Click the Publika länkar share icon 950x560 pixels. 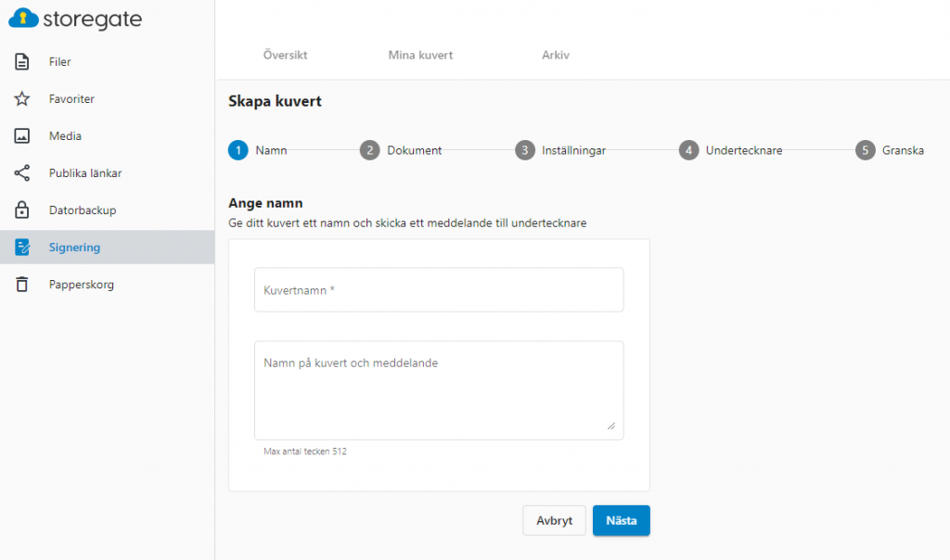tap(22, 173)
